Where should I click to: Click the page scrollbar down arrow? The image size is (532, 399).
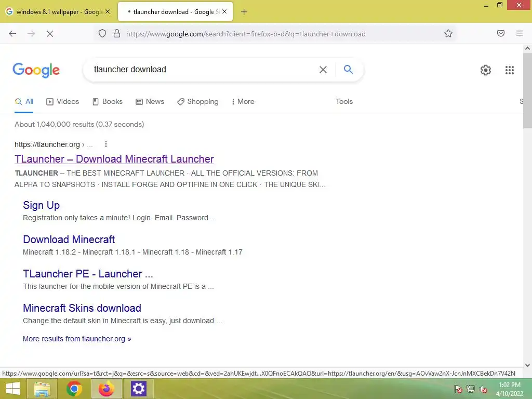pos(527,365)
